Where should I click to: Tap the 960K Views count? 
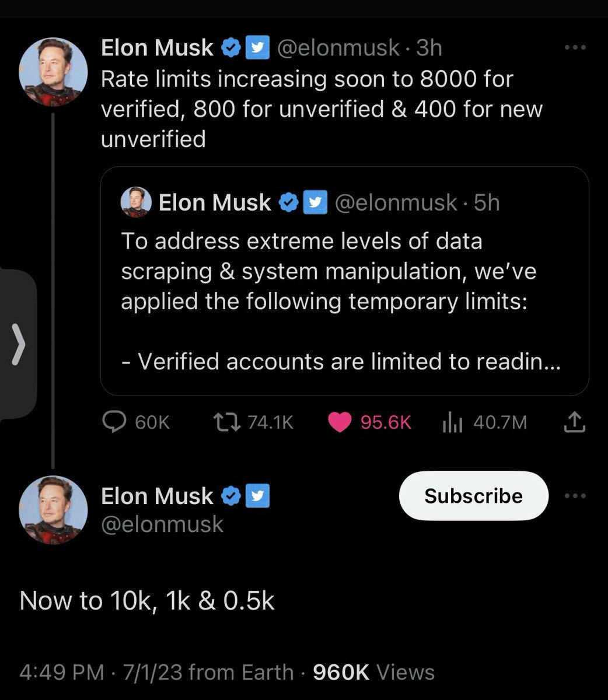(373, 672)
